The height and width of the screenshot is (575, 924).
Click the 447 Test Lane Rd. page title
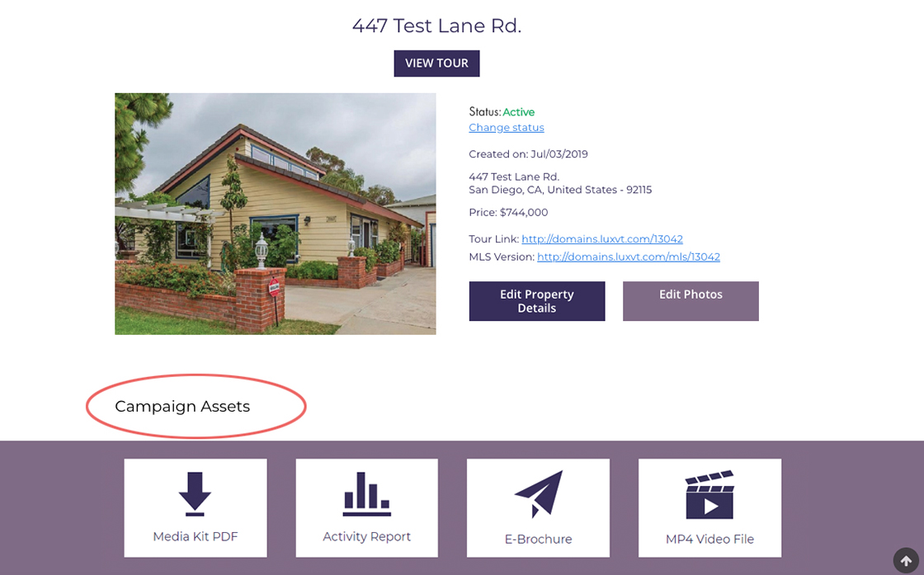[436, 26]
